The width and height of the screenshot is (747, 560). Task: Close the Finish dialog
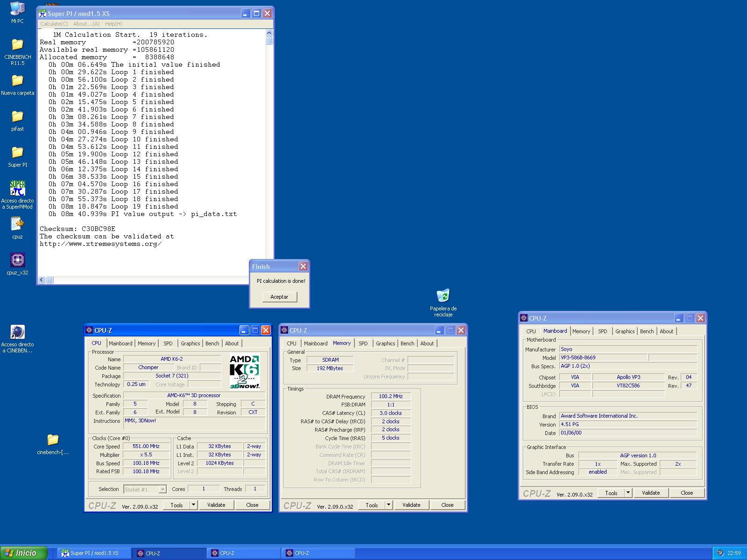(x=303, y=266)
